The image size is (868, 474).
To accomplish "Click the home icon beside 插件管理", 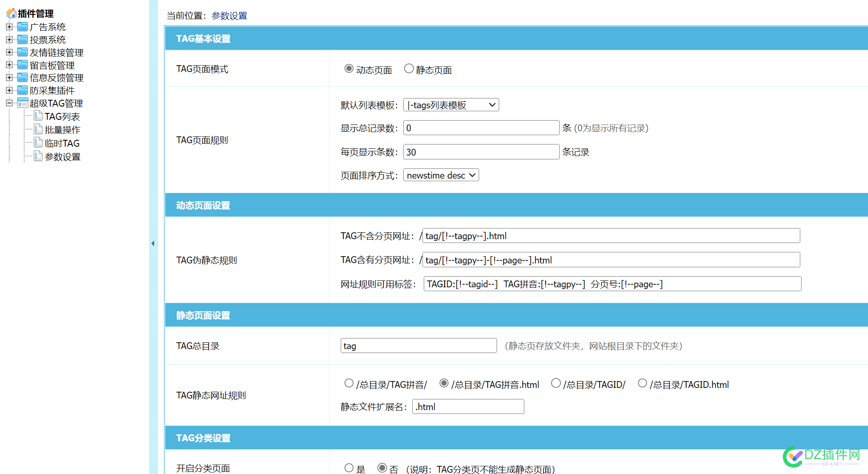I will pyautogui.click(x=11, y=14).
